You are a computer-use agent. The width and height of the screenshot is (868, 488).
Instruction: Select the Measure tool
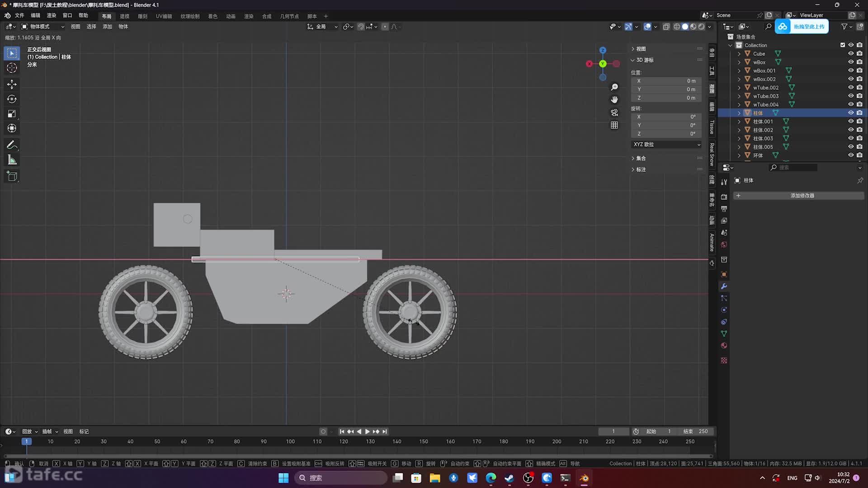(x=12, y=160)
